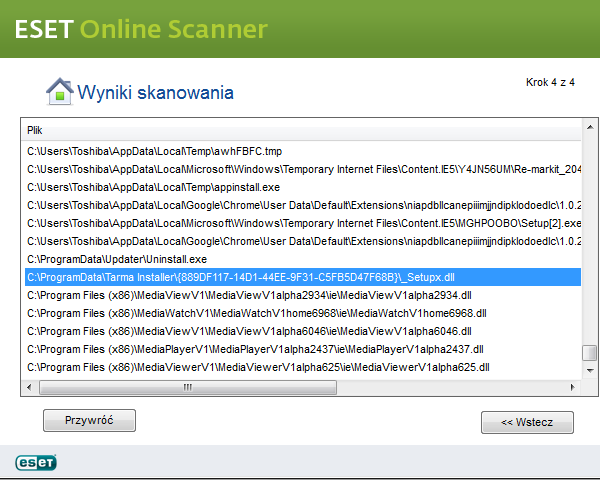Click the Krok 4 z 4 step label
The image size is (600, 480).
550,82
